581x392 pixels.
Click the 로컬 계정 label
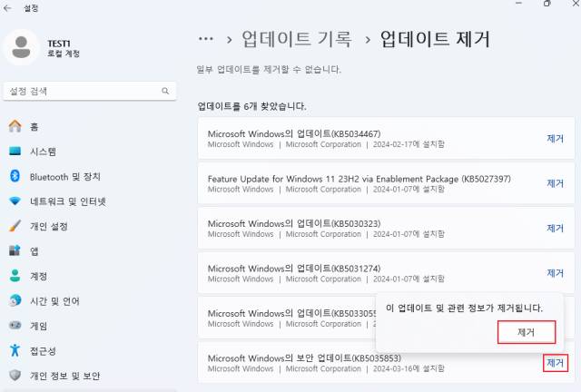point(64,54)
